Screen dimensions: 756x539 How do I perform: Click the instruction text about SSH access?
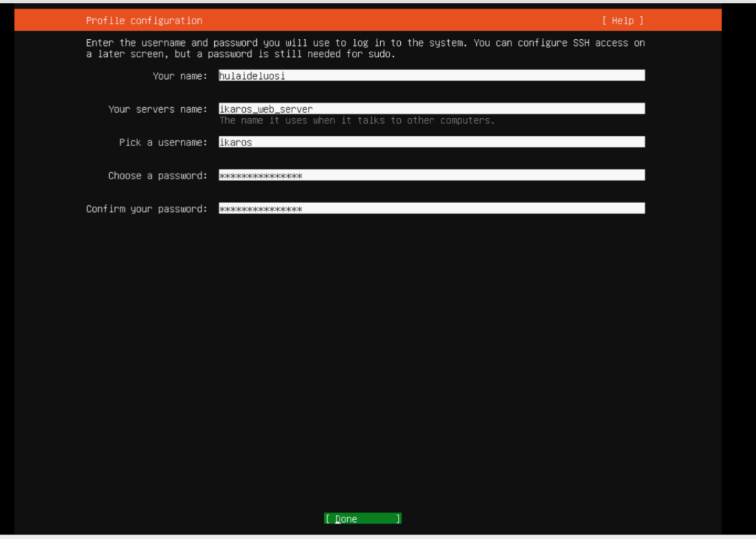pos(365,49)
